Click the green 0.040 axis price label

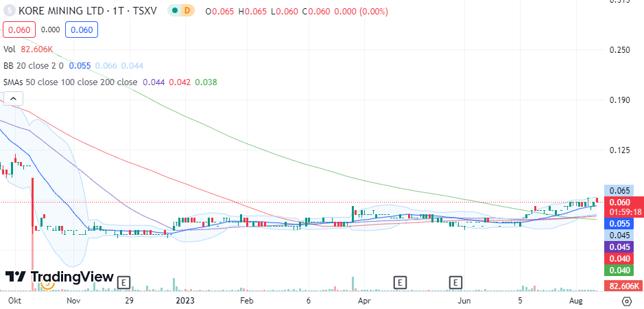point(619,270)
